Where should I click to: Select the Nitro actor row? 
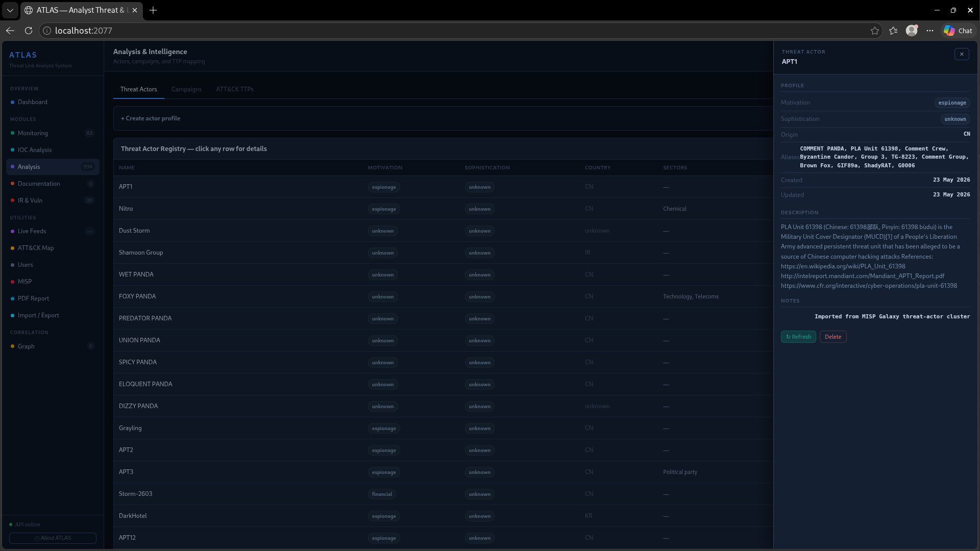[x=443, y=209]
